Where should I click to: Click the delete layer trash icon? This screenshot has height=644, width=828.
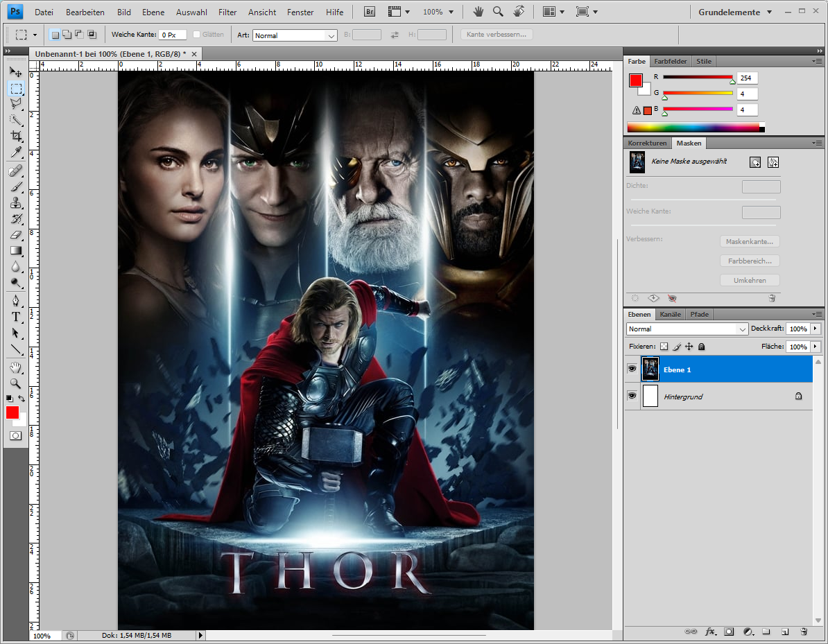pyautogui.click(x=804, y=632)
